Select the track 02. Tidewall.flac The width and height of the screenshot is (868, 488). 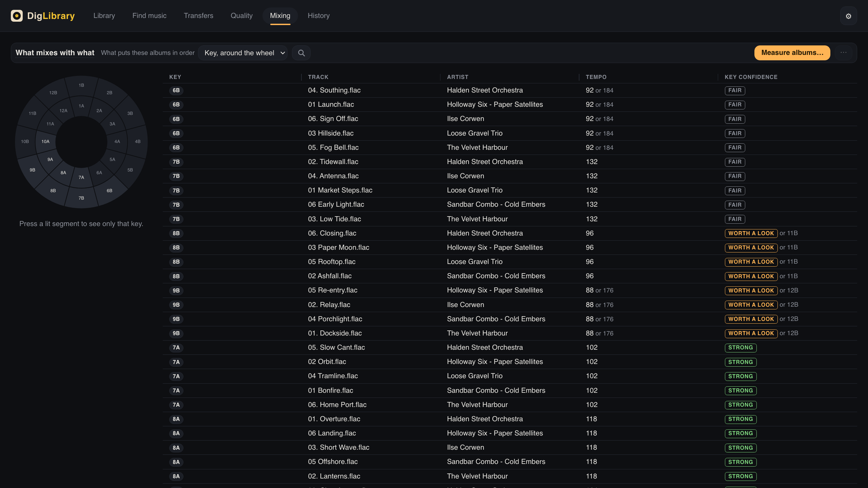(333, 162)
